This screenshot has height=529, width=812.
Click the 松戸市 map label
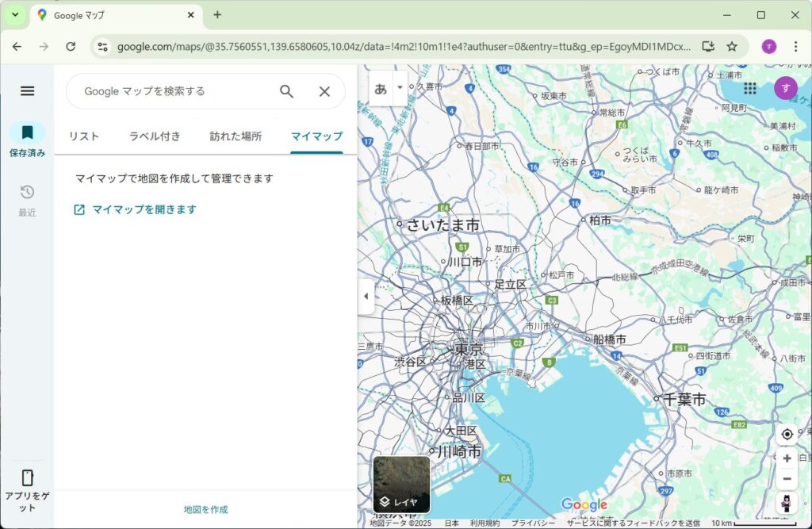tap(561, 275)
